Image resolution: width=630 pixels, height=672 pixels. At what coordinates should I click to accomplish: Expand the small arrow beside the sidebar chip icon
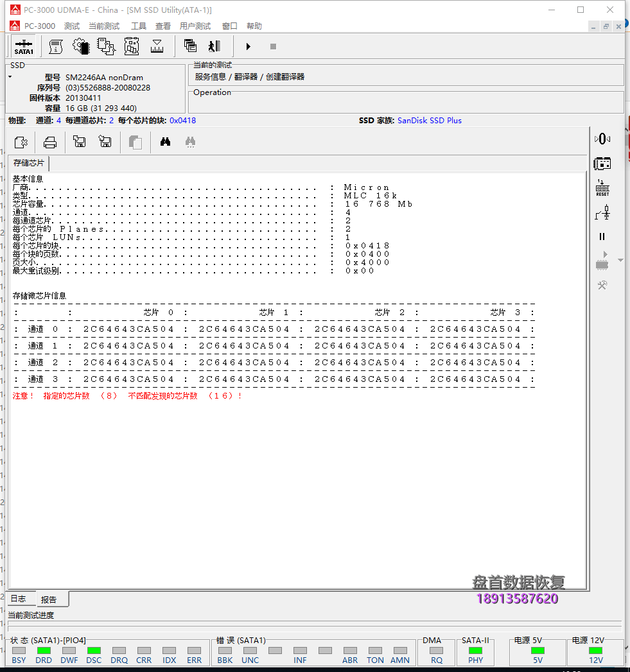point(620,260)
